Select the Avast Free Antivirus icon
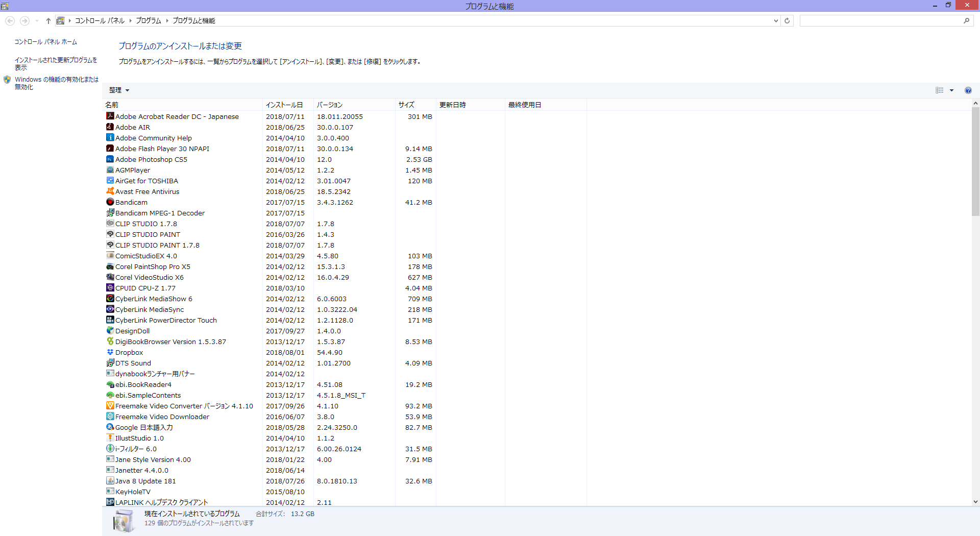The image size is (980, 536). coord(110,191)
